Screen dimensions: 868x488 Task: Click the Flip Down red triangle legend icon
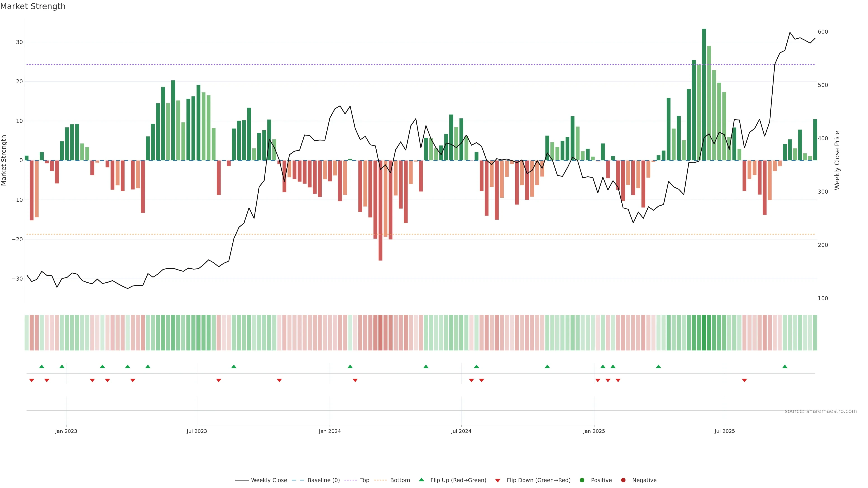tap(498, 481)
